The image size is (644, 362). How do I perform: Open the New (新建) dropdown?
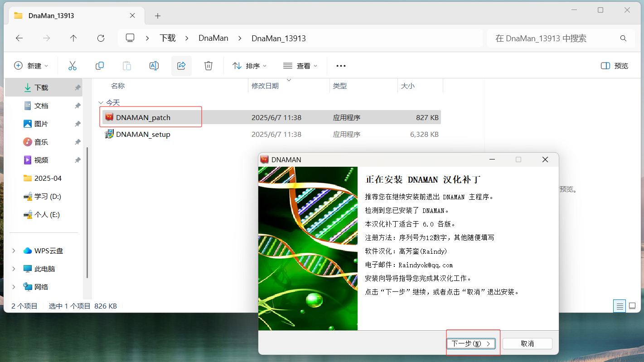[31, 66]
